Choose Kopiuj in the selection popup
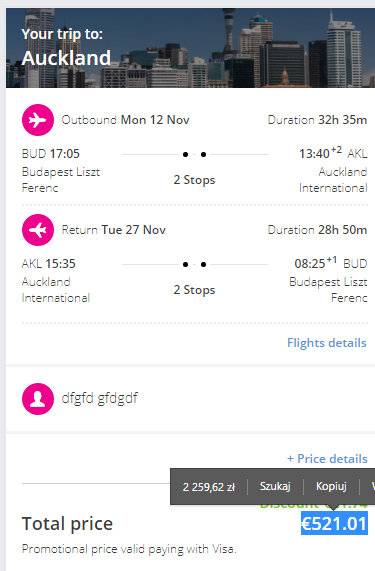The height and width of the screenshot is (571, 375). [331, 487]
